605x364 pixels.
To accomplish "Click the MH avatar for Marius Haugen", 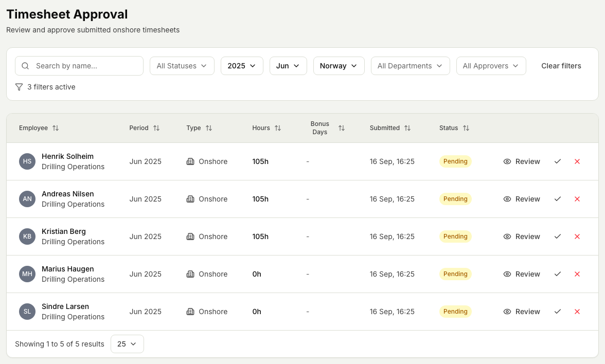I will [27, 274].
